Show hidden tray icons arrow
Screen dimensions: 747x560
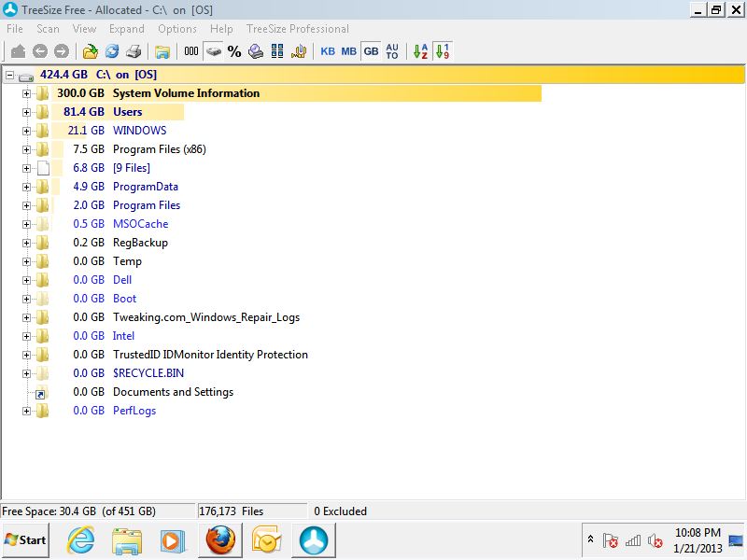click(590, 539)
